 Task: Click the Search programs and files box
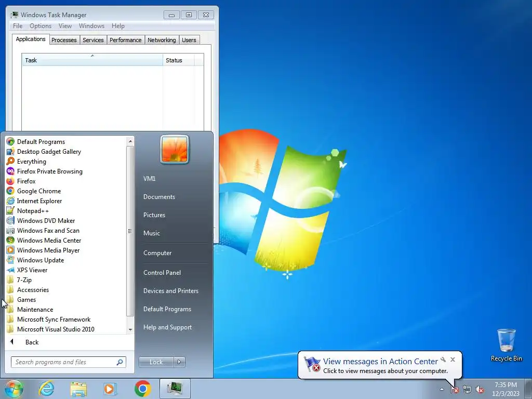[x=68, y=362]
